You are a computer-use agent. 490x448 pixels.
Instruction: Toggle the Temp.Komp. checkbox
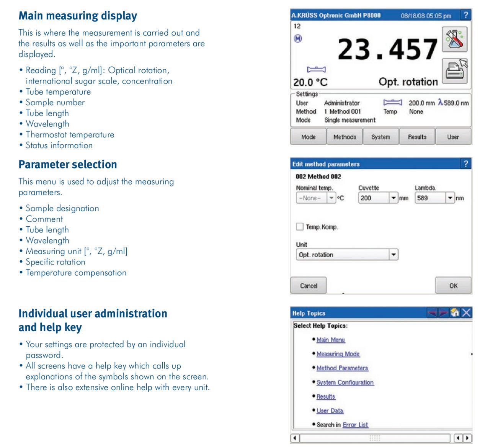pos(300,227)
